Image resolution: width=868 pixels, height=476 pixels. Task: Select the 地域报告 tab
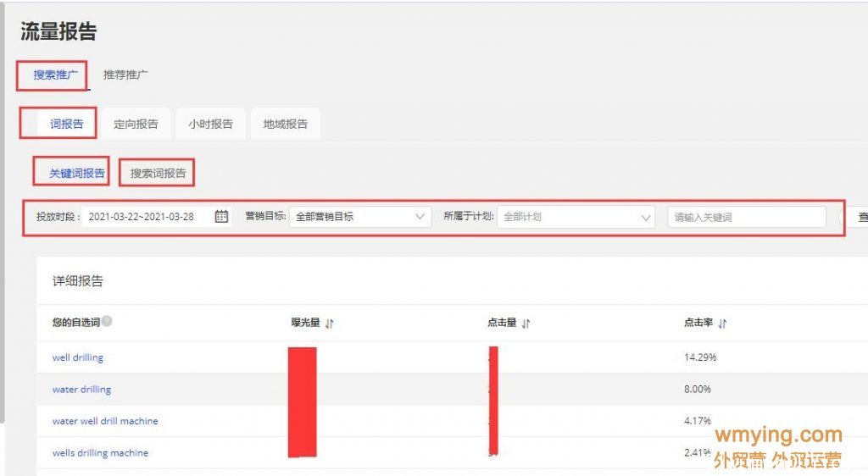tap(285, 124)
